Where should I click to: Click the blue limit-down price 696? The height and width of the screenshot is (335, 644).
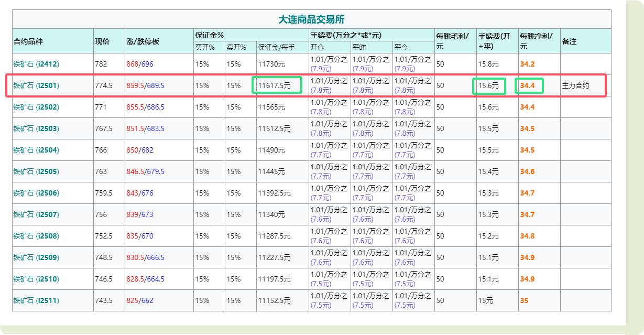(x=147, y=64)
